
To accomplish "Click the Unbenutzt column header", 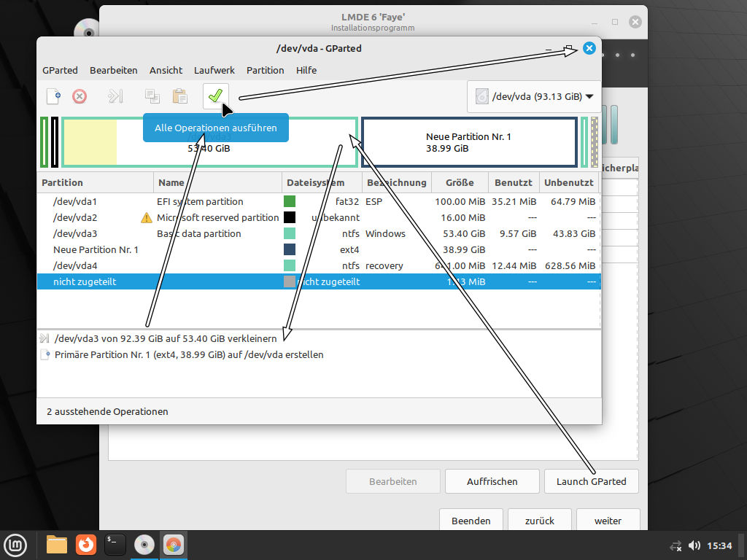I will 569,182.
